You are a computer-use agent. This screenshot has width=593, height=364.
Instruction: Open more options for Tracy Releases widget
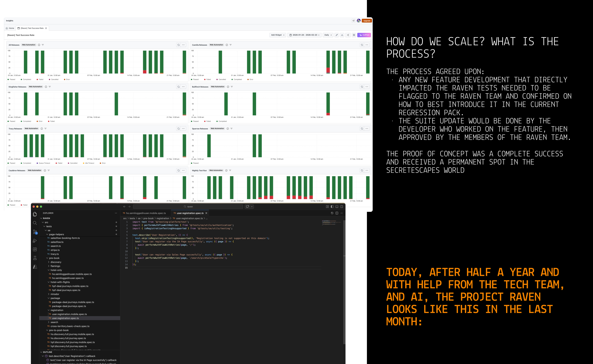click(x=184, y=129)
